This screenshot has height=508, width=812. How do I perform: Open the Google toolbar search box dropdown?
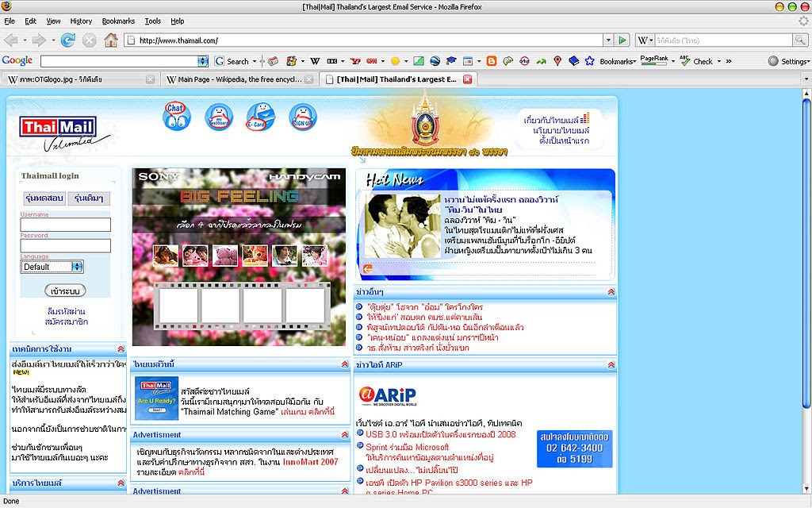point(203,61)
